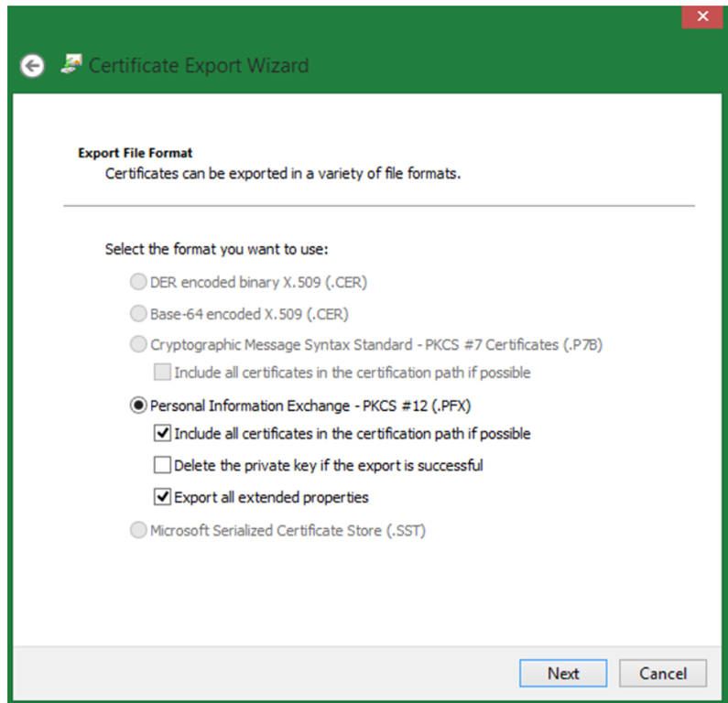This screenshot has width=728, height=703.
Task: Uncheck the certification path checkbox under PFX
Action: coord(162,434)
